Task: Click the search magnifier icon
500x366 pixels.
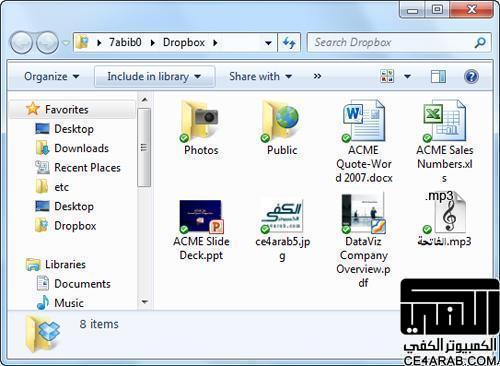Action: tap(480, 43)
